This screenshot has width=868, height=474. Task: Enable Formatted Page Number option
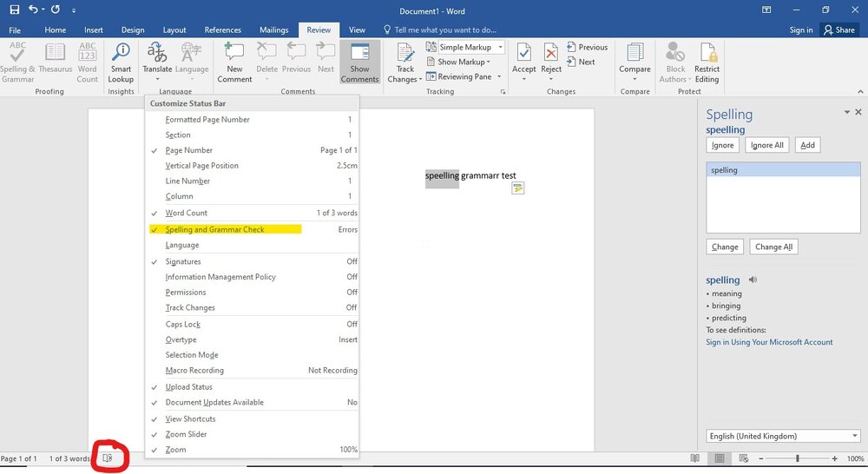253,119
